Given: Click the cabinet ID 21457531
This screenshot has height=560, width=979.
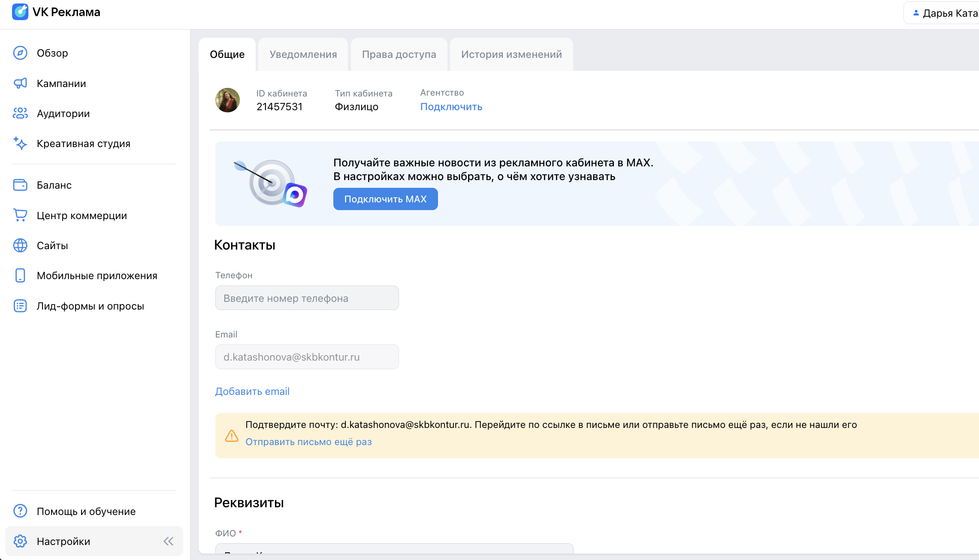Looking at the screenshot, I should pos(279,107).
